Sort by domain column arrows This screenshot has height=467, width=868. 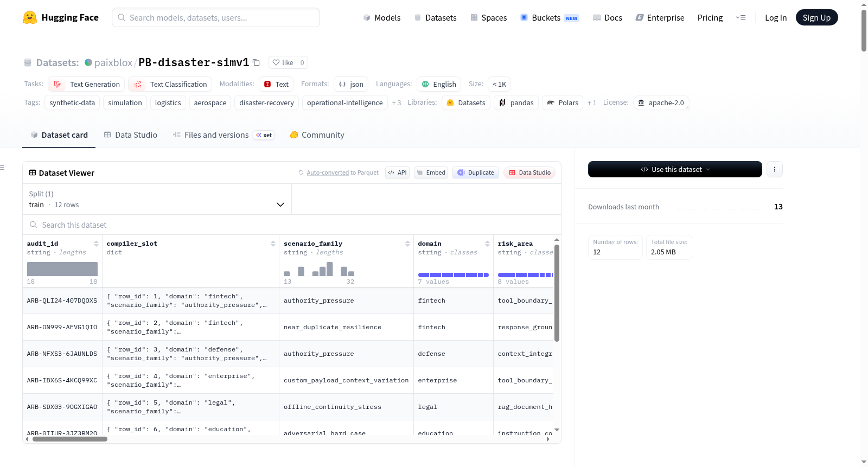point(487,244)
